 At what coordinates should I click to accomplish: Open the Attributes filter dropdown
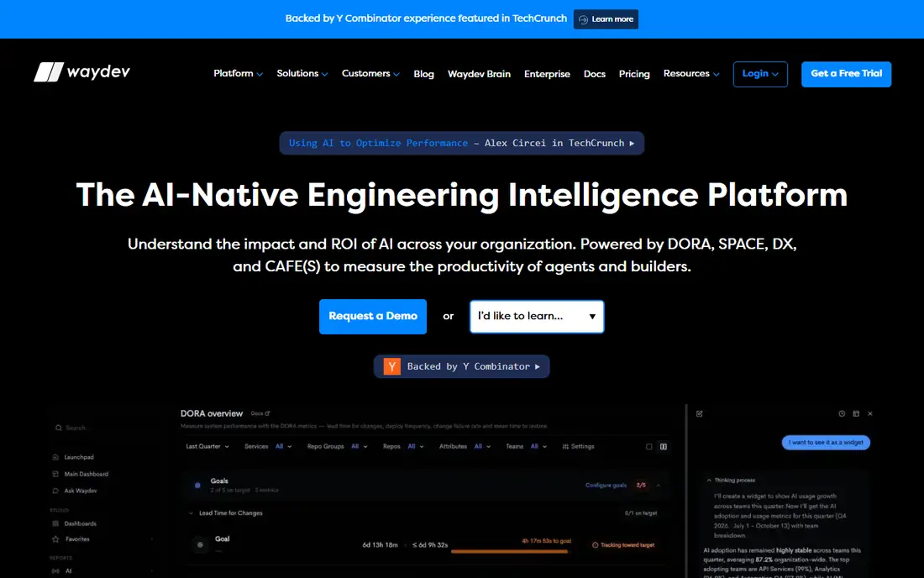pyautogui.click(x=465, y=447)
